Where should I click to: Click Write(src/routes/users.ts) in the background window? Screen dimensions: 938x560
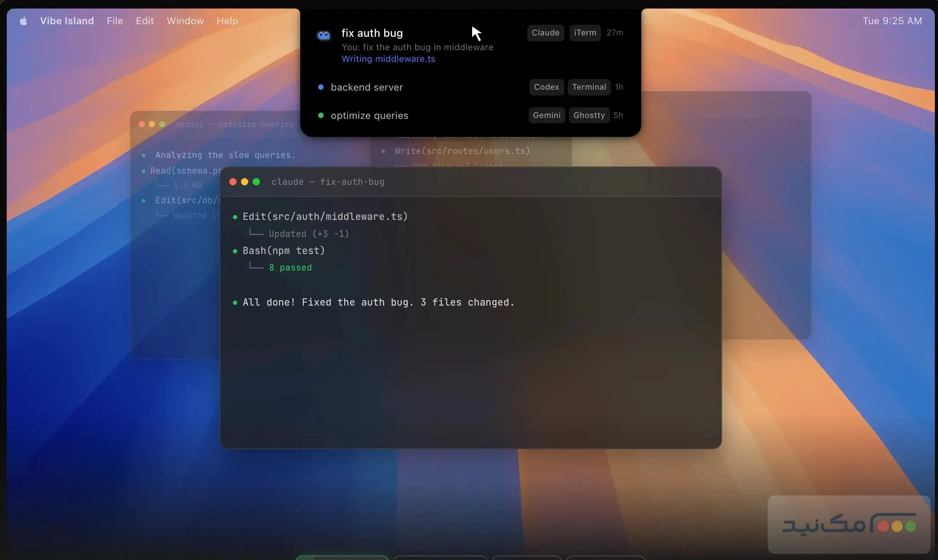point(462,151)
